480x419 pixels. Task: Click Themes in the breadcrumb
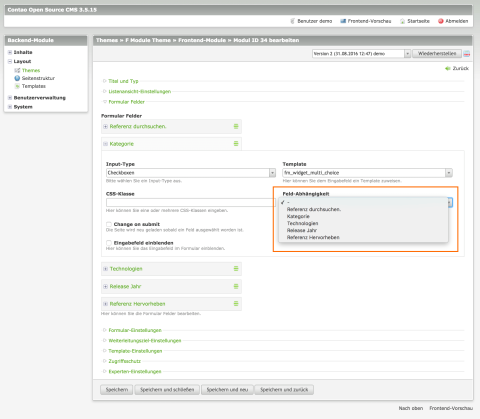pos(107,40)
